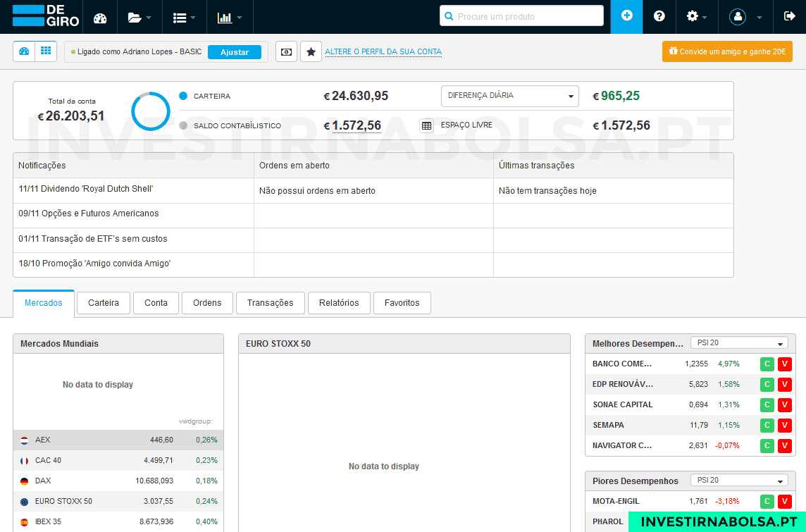Switch to the Ordens tab
This screenshot has width=806, height=532.
207,303
